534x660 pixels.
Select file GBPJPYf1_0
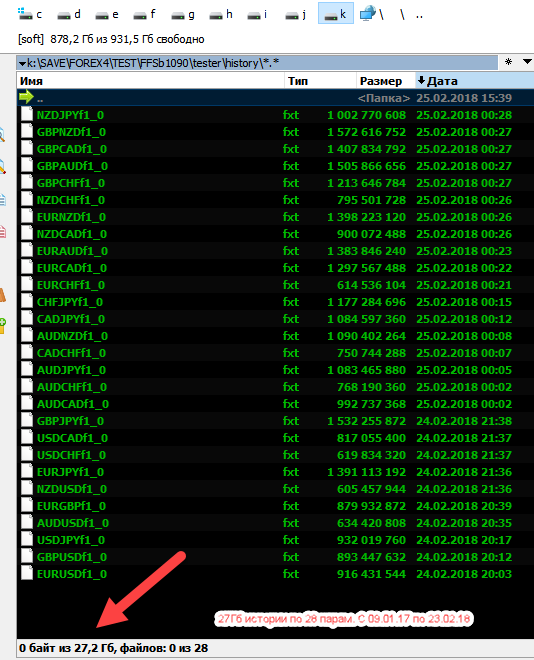tap(275, 421)
